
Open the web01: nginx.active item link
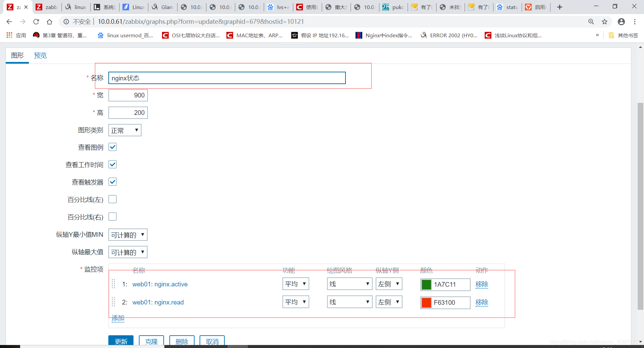pos(160,284)
